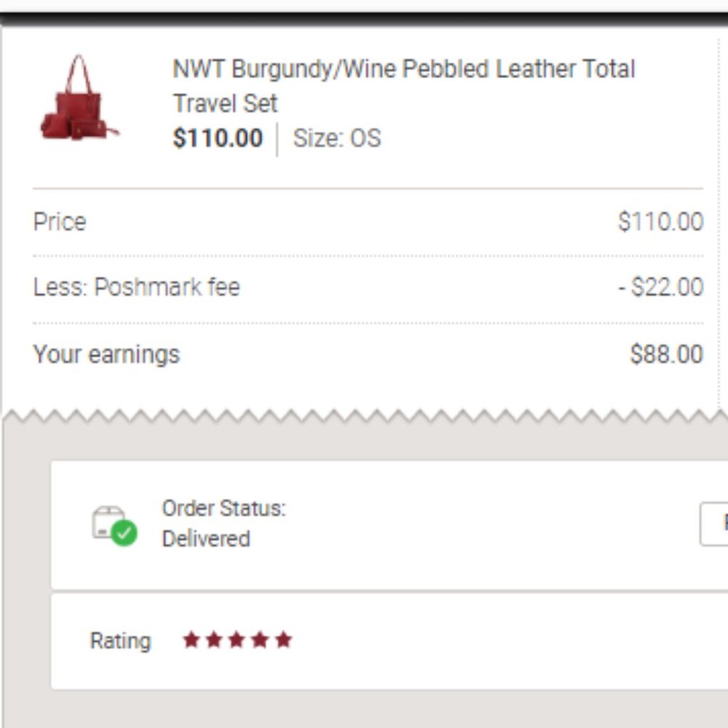Expand the price breakdown details

[x=364, y=288]
